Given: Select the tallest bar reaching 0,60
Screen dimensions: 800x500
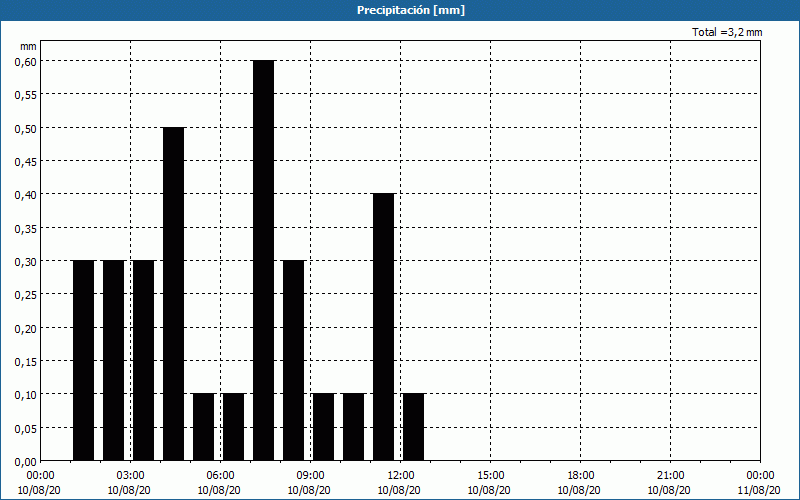Looking at the screenshot, I should 264,261.
